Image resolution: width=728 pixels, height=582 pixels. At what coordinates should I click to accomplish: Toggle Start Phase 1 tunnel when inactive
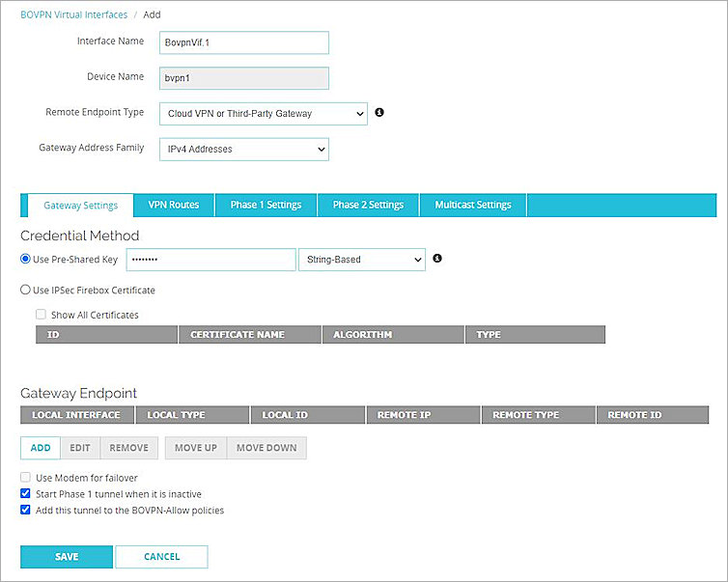pos(26,494)
